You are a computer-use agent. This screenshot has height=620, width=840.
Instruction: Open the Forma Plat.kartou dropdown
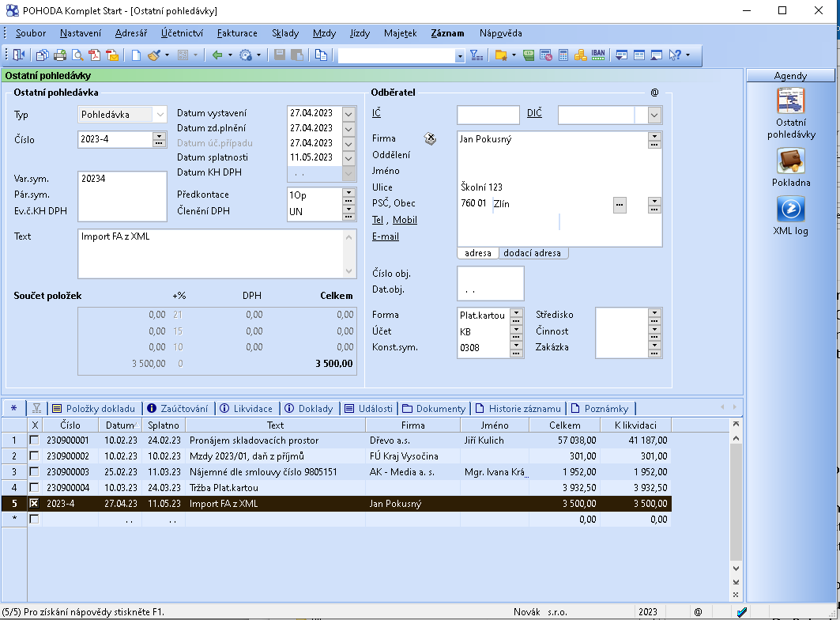[516, 312]
